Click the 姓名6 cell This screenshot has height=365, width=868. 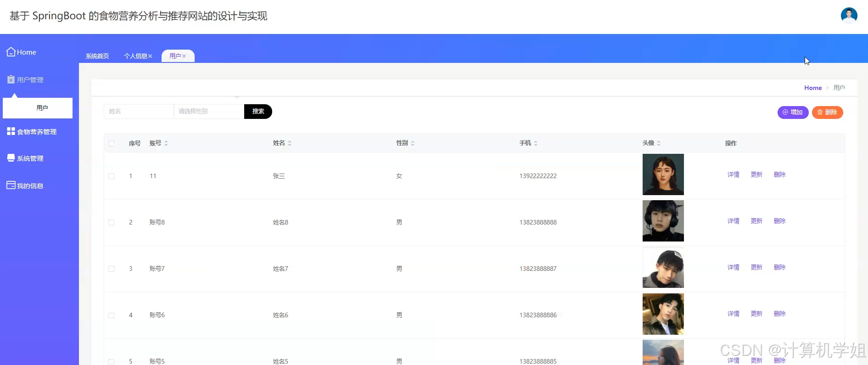point(280,315)
